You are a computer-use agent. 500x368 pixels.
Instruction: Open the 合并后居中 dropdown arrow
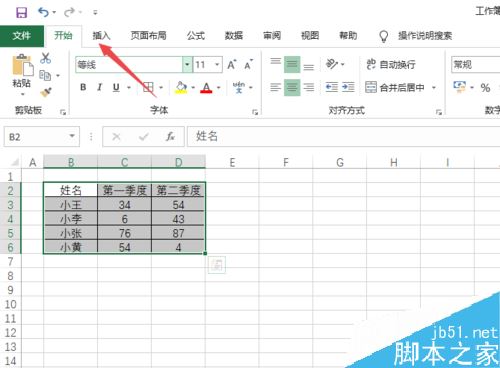point(434,88)
